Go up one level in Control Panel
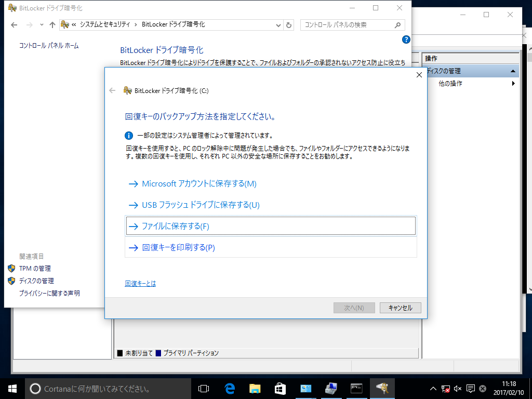Viewport: 532px width, 399px height. pyautogui.click(x=52, y=25)
